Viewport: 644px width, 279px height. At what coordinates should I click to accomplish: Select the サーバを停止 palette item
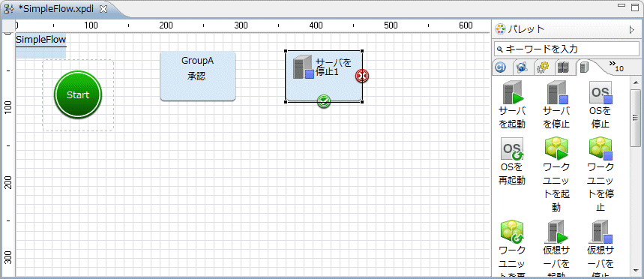(556, 105)
